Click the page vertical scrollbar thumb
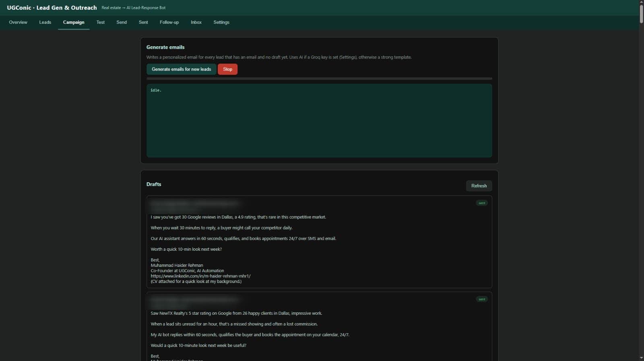644x361 pixels. pos(641,14)
